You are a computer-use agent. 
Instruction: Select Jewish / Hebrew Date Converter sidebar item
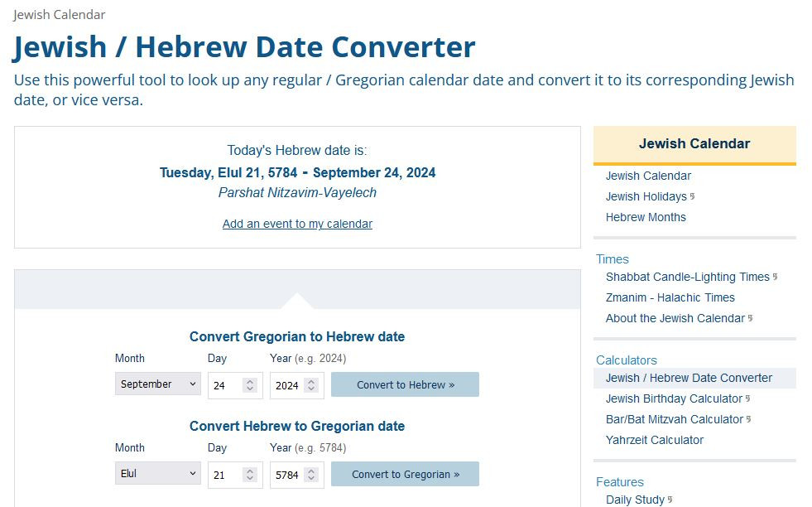click(x=689, y=378)
